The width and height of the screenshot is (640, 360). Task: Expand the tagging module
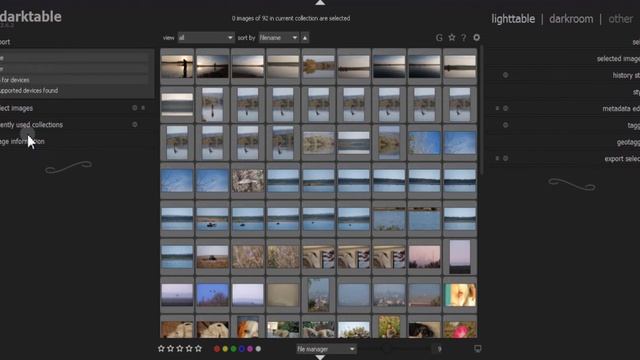(634, 125)
